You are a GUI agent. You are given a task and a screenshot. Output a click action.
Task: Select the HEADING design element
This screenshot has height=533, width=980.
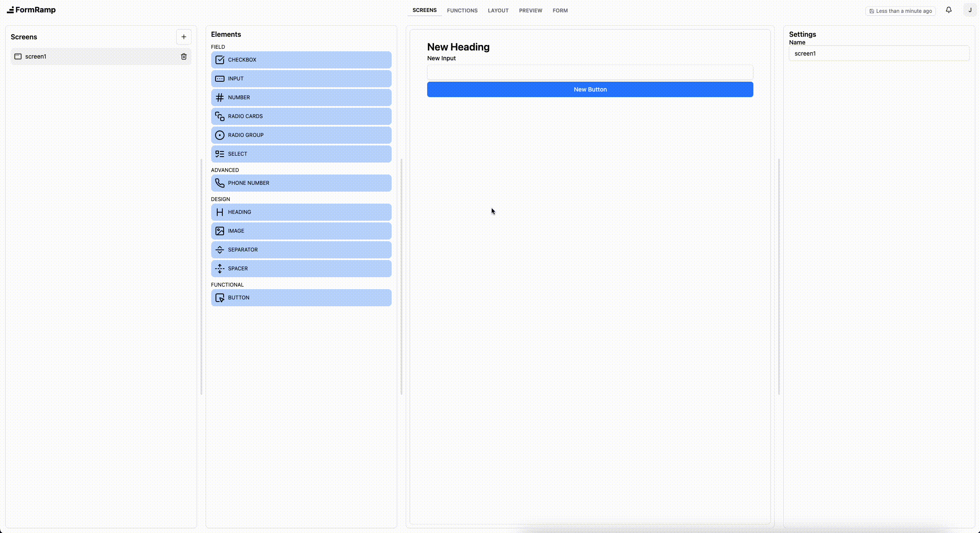click(301, 212)
